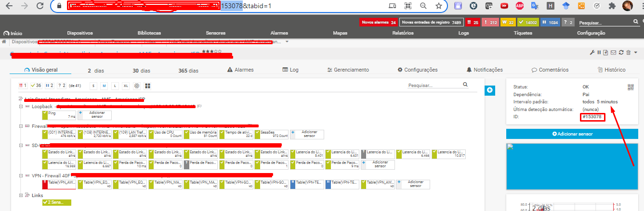Switch to the Configurações tab
Viewport: 644px width, 211px height.
(418, 70)
